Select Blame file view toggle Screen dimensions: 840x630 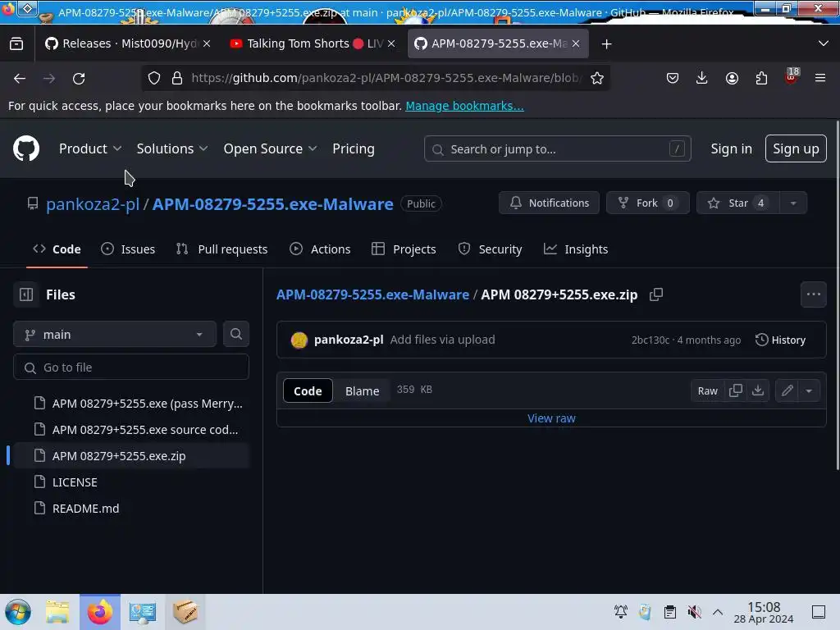(x=362, y=390)
